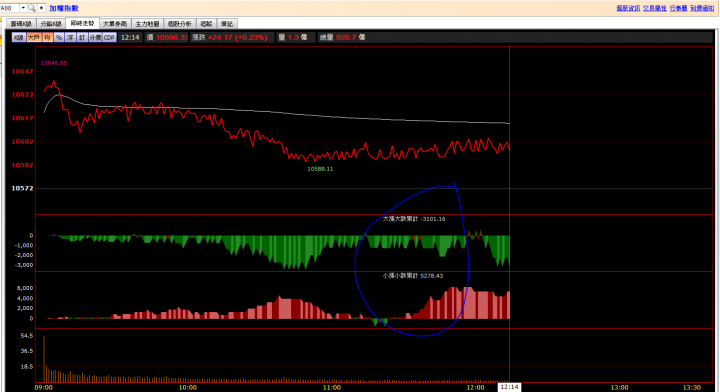The width and height of the screenshot is (720, 392).
Task: Toggle the 均 average line button
Action: 47,38
